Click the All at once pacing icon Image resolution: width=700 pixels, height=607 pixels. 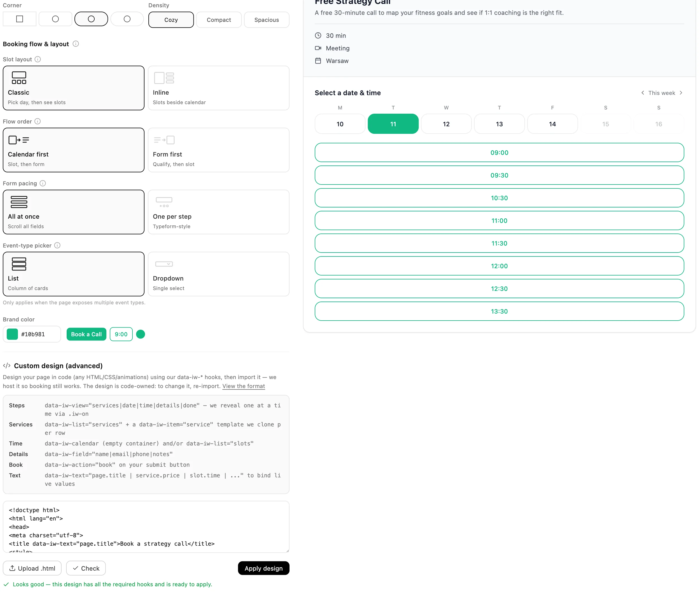(19, 202)
